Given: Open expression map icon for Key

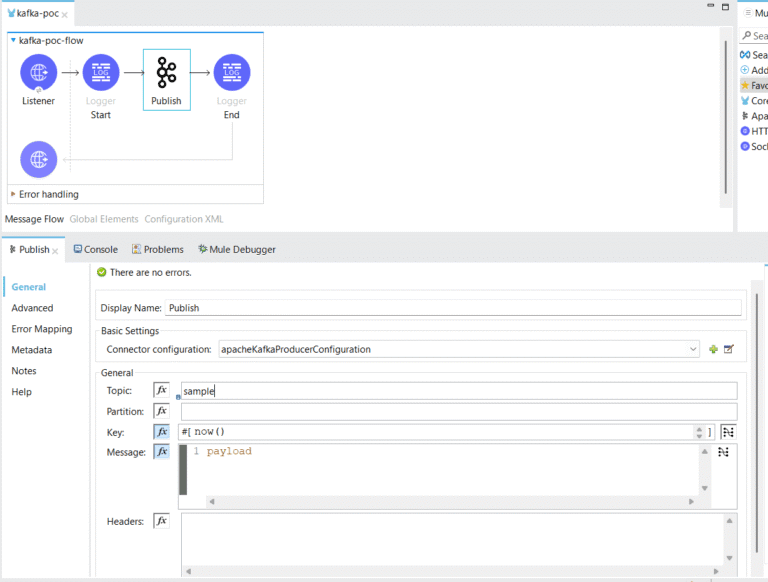Looking at the screenshot, I should pos(728,432).
